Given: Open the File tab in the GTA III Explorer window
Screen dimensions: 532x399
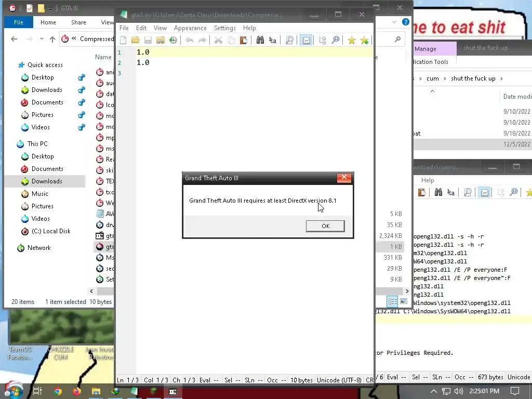Looking at the screenshot, I should click(x=19, y=22).
